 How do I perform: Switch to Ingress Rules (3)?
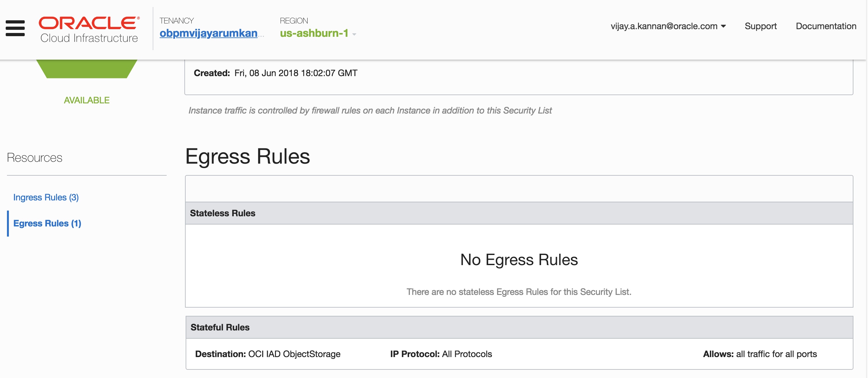[46, 197]
